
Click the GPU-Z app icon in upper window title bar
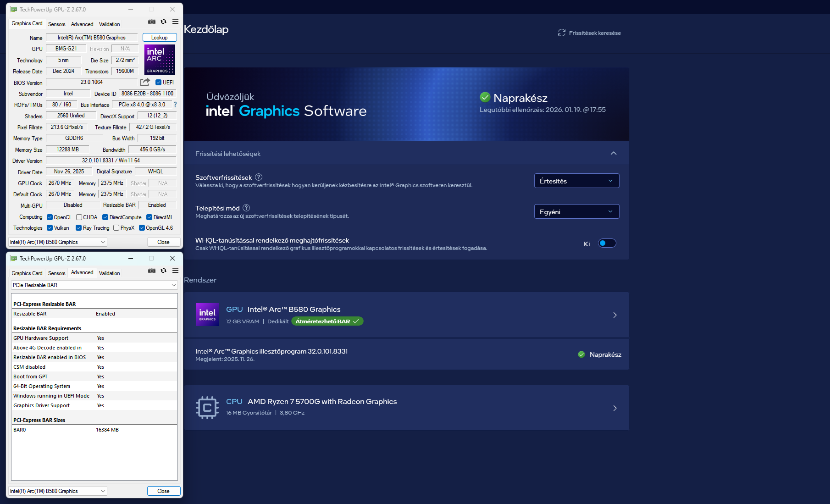click(14, 9)
